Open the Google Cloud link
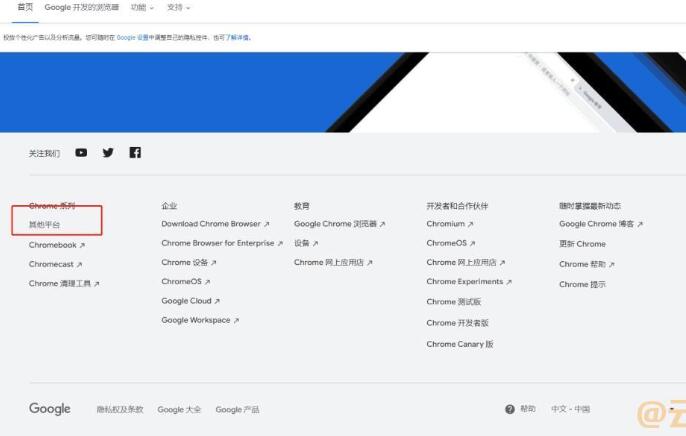This screenshot has height=436, width=686. point(191,301)
